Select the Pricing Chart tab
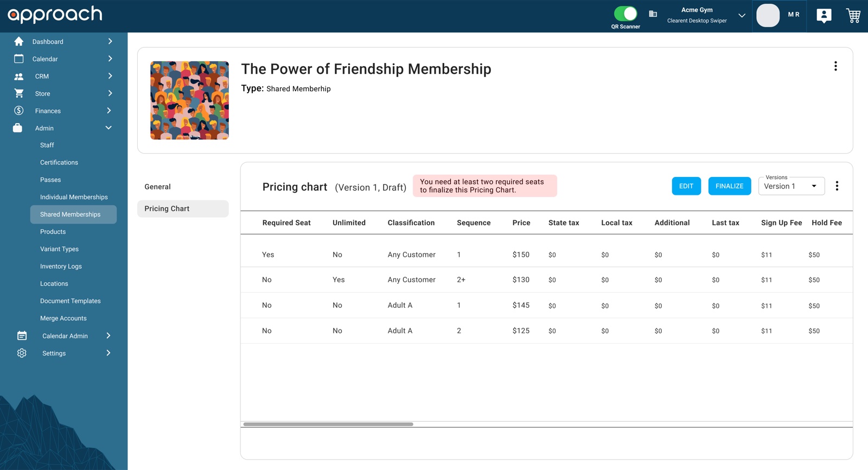The image size is (868, 470). [x=183, y=209]
